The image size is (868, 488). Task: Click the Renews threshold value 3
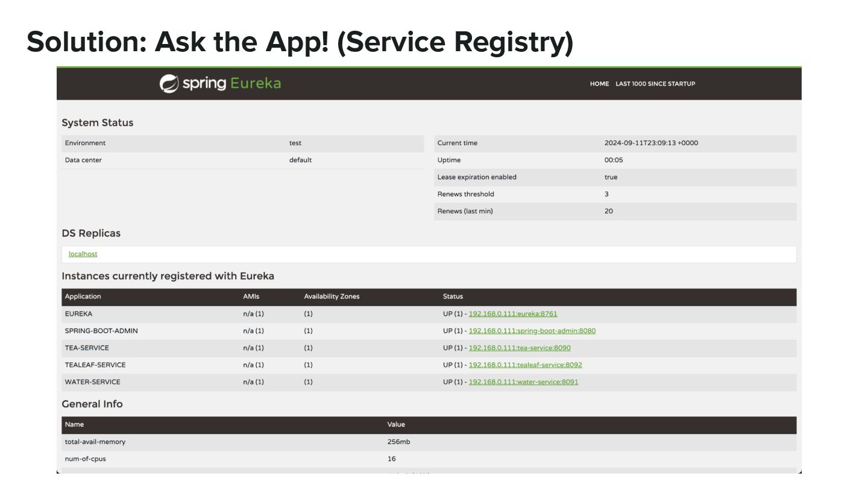click(606, 194)
